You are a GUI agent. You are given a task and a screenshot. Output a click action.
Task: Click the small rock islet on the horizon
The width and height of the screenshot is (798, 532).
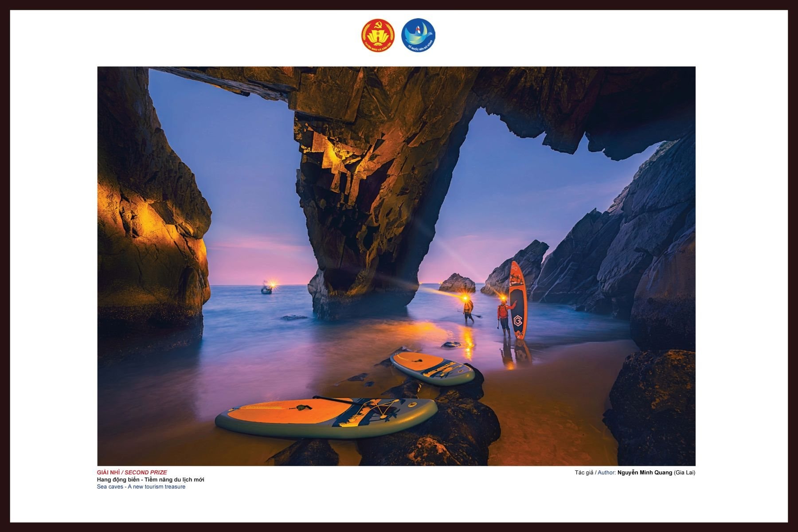457,283
